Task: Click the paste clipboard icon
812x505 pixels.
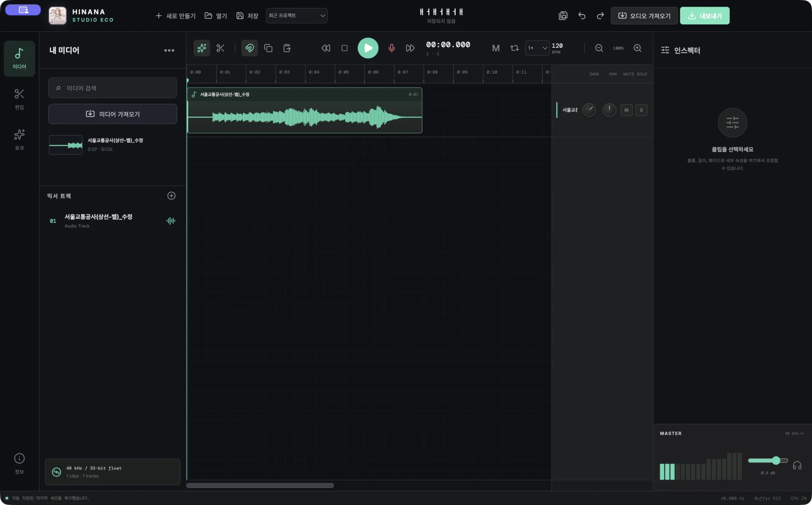Action: [x=287, y=48]
